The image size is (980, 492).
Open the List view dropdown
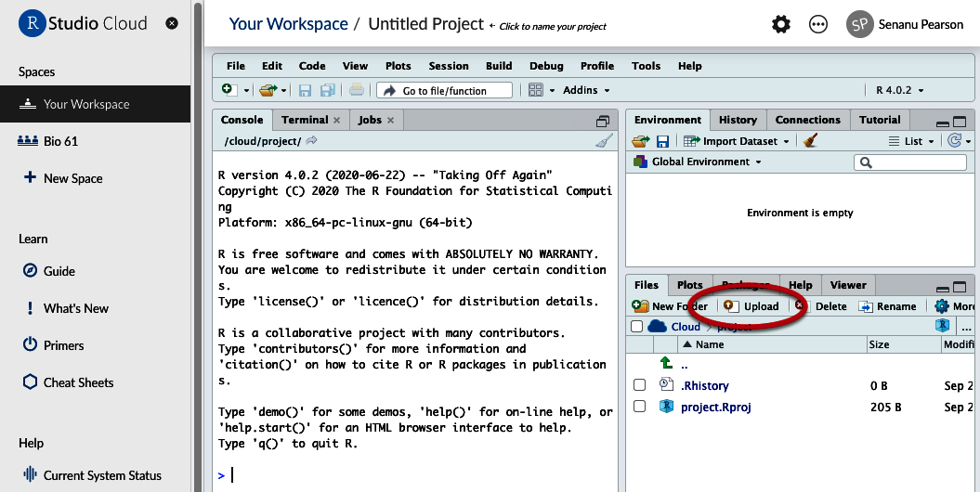click(911, 141)
